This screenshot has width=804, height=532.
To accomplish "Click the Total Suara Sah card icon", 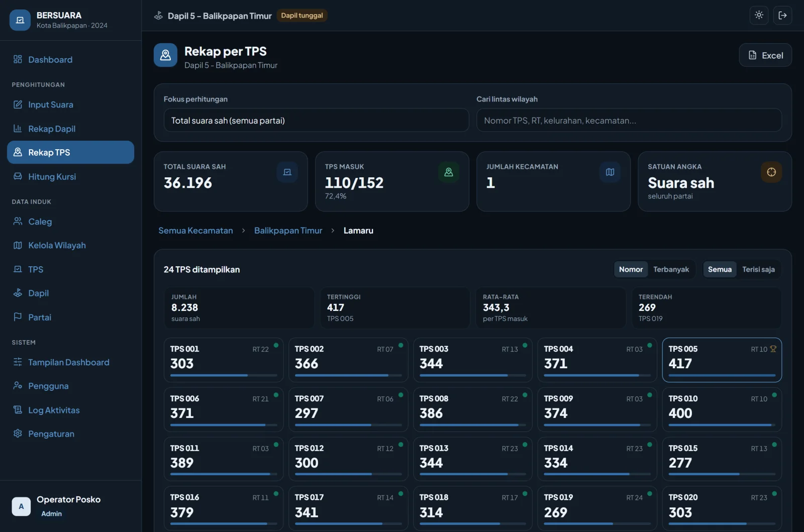I will [287, 172].
